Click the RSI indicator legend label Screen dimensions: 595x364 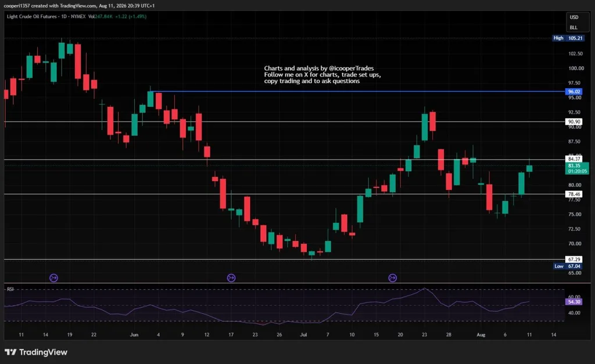point(10,289)
